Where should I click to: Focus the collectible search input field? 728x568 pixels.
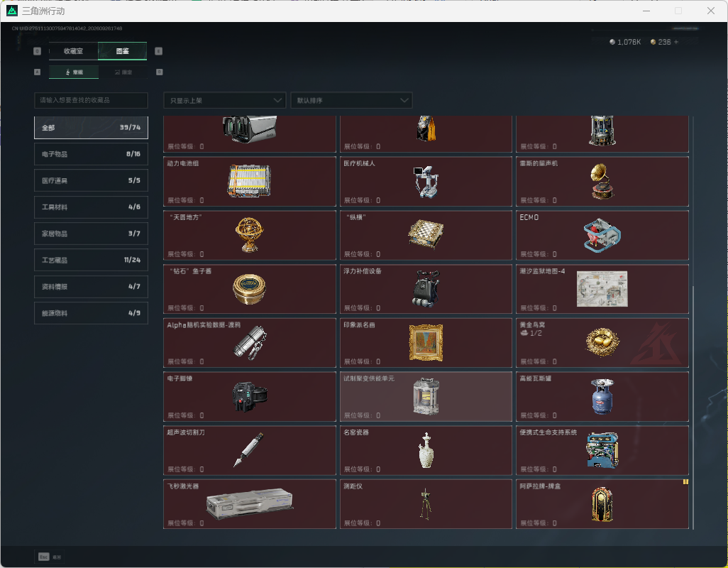coord(91,100)
